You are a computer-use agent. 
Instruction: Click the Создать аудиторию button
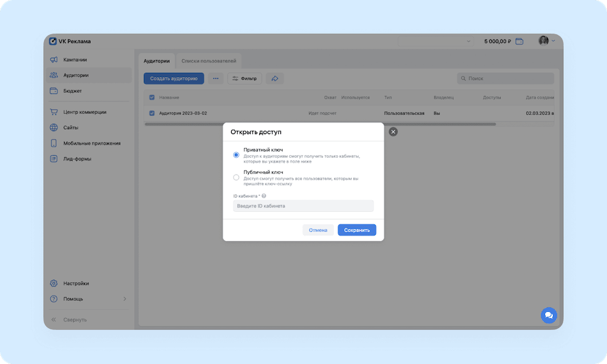(x=174, y=78)
